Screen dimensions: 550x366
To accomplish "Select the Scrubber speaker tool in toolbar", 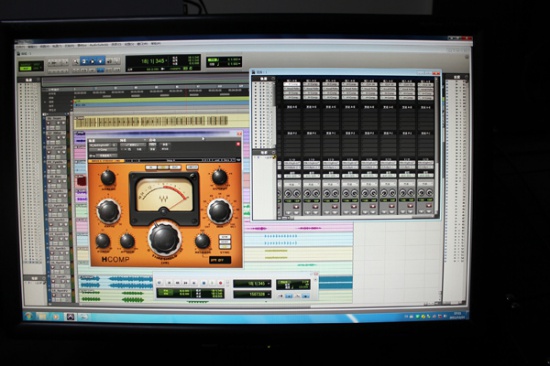I will [109, 61].
